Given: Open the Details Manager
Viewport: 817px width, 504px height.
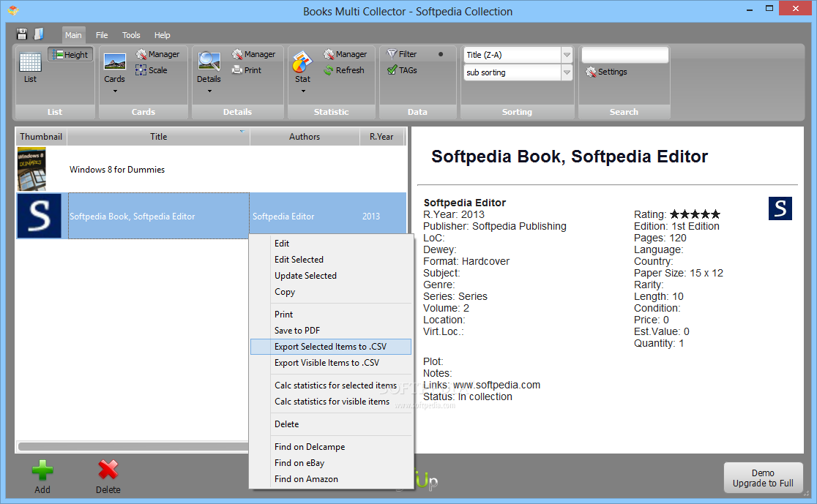Looking at the screenshot, I should 254,54.
